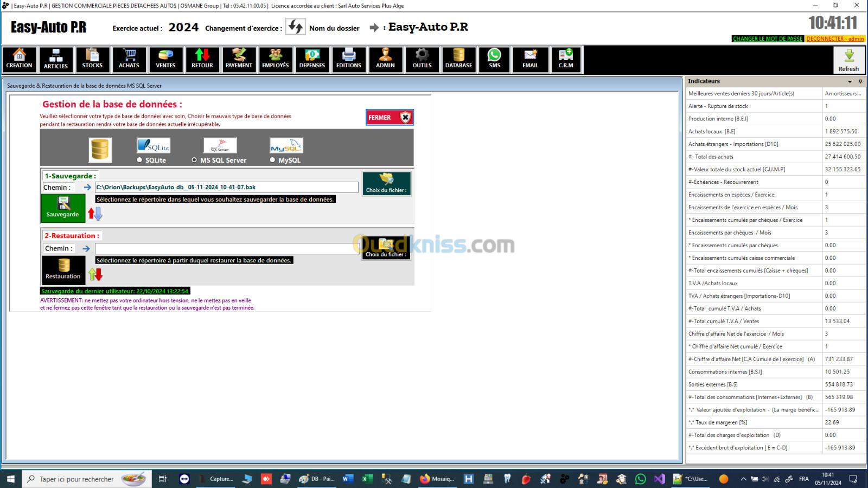The width and height of the screenshot is (868, 488).
Task: Choose the MySQL database type
Action: tap(272, 160)
